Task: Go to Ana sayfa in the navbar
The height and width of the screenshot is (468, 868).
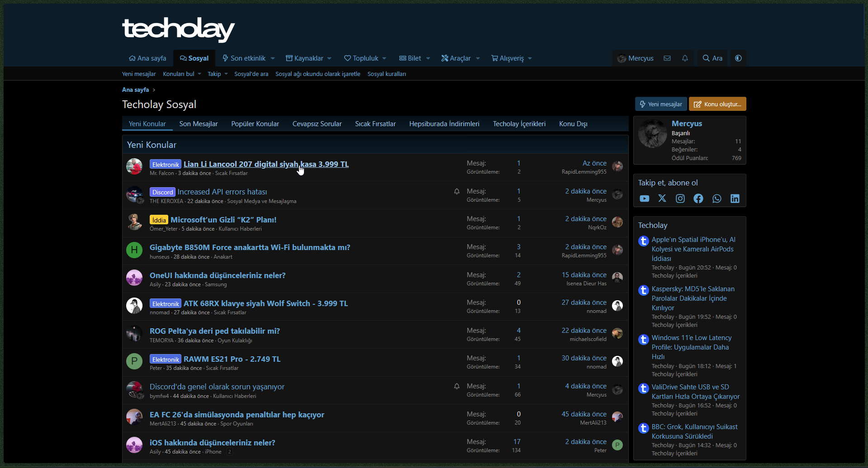Action: click(x=147, y=58)
